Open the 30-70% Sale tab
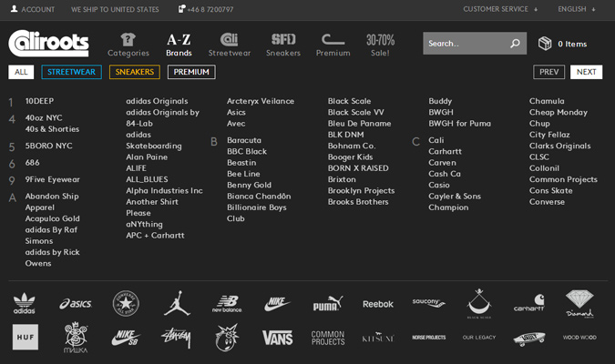This screenshot has height=364, width=615. [380, 45]
